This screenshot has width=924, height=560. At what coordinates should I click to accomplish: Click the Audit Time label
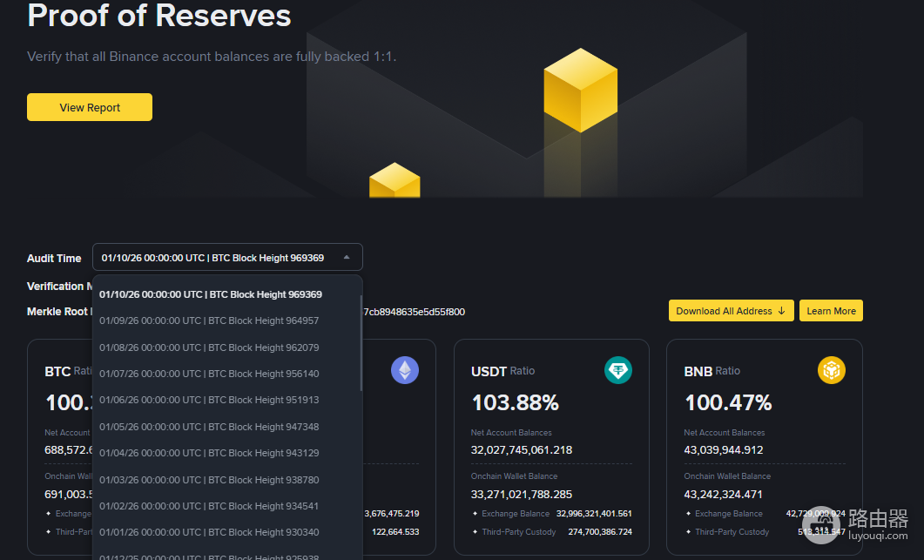(x=54, y=258)
